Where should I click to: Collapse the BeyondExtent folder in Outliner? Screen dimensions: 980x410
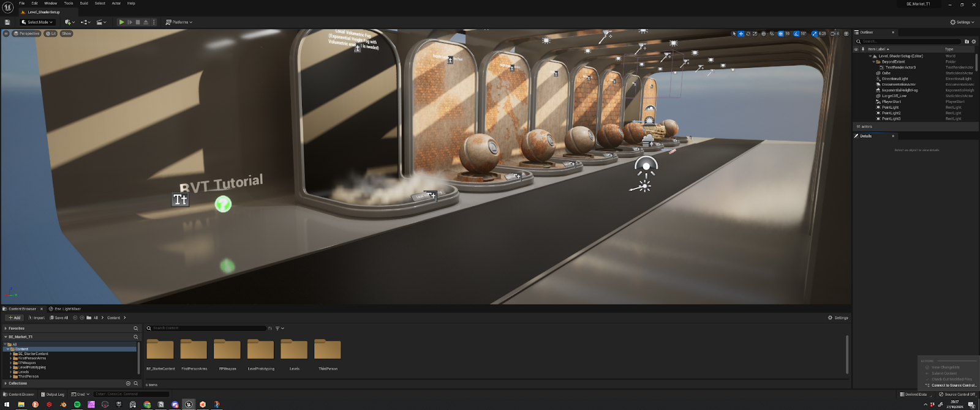tap(874, 62)
